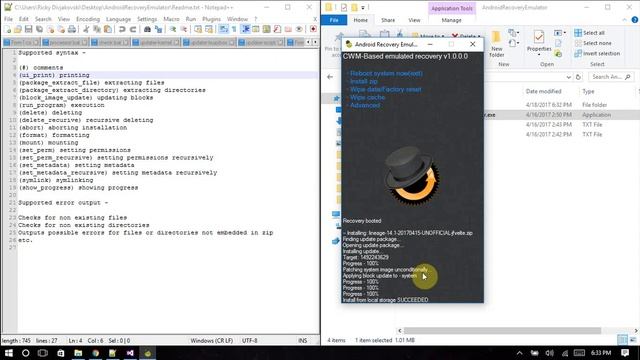The width and height of the screenshot is (640, 360).
Task: Click the Record macro icon in Notepad++
Action: point(313,29)
